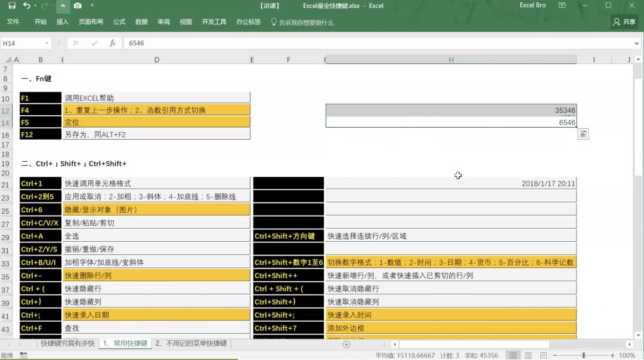Open the Name Box dropdown arrow
This screenshot has height=360, width=644.
47,43
